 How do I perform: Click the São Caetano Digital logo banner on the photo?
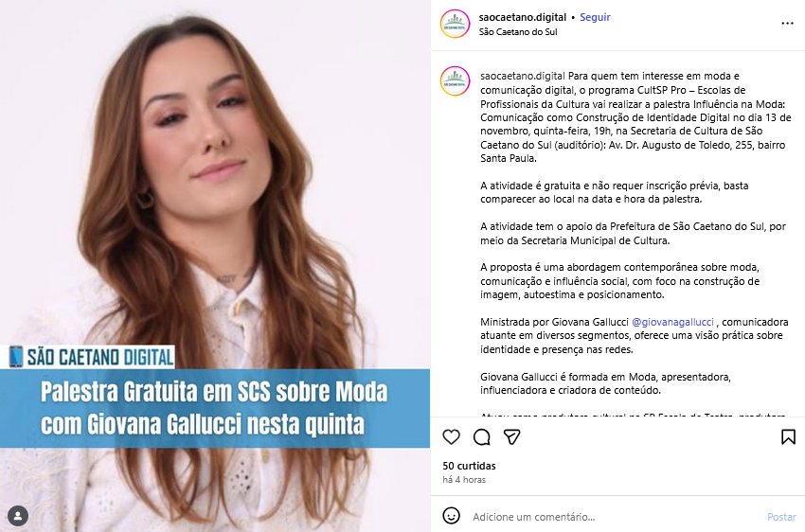[x=92, y=357]
